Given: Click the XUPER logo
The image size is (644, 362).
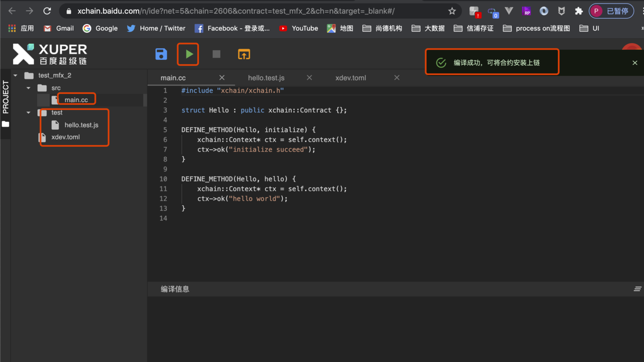Looking at the screenshot, I should point(50,54).
